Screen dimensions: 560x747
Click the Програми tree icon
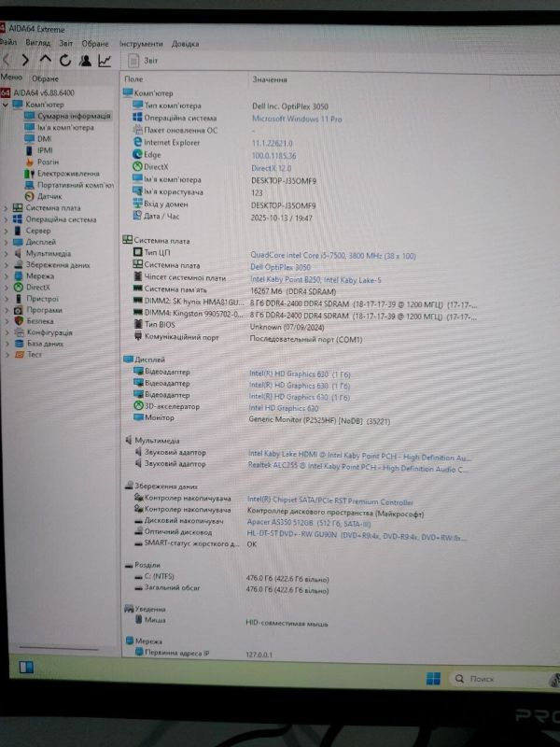(x=18, y=310)
